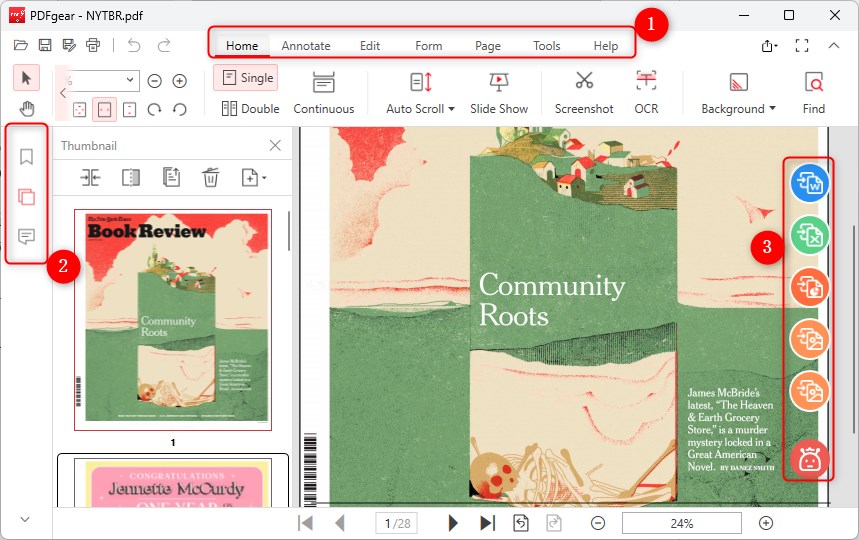Select the fit height page icon

(129, 110)
